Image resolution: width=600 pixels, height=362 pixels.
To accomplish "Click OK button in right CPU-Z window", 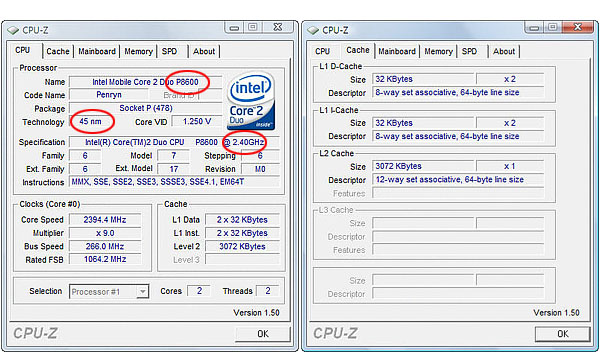I will pyautogui.click(x=562, y=334).
